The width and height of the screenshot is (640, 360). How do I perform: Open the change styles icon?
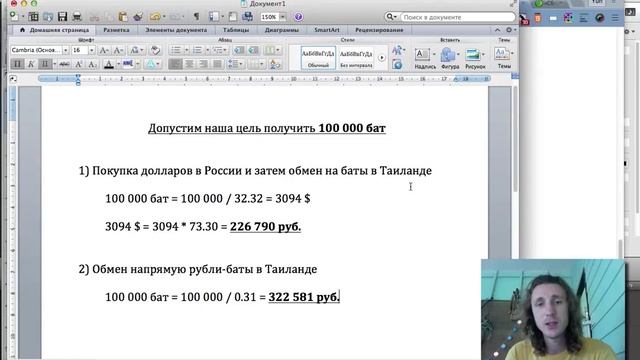point(398,50)
